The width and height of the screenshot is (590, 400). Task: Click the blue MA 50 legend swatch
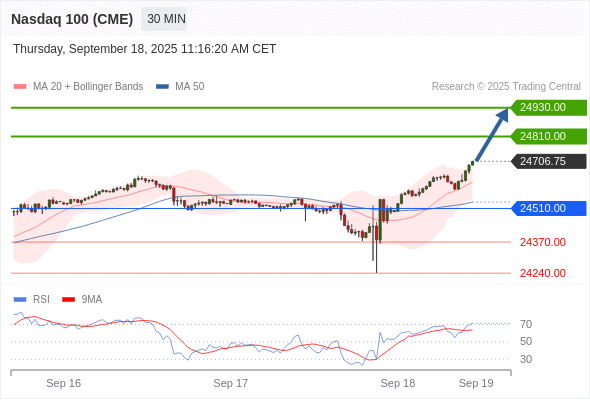coord(163,87)
